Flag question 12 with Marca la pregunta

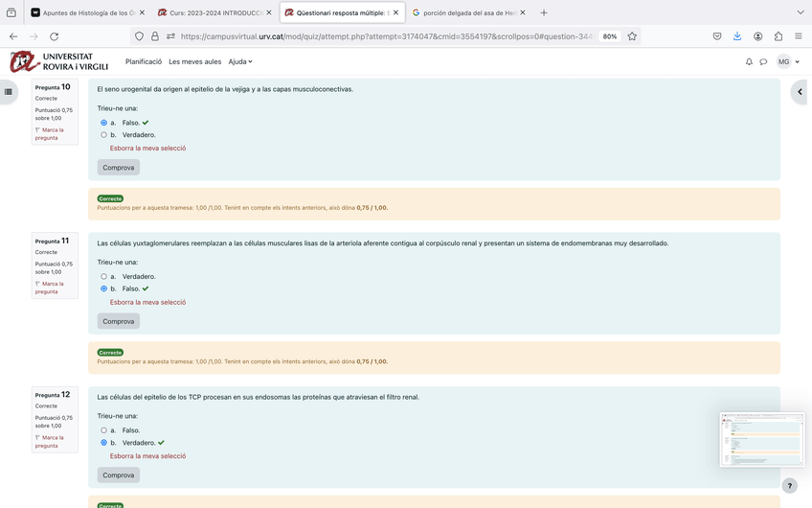pos(49,442)
